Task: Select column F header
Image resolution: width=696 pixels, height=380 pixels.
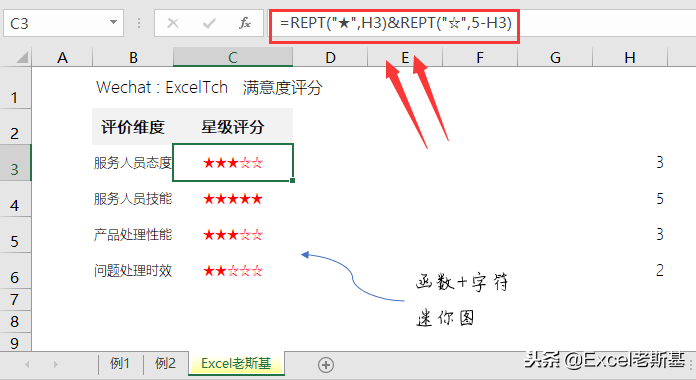Action: pyautogui.click(x=480, y=58)
